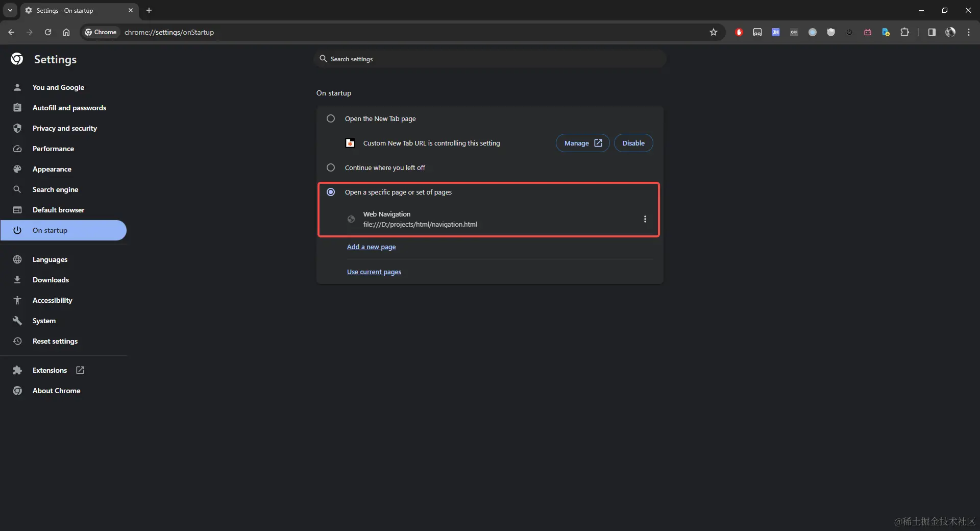This screenshot has width=980, height=531.
Task: Disable the Custom New Tab URL extension
Action: tap(633, 143)
